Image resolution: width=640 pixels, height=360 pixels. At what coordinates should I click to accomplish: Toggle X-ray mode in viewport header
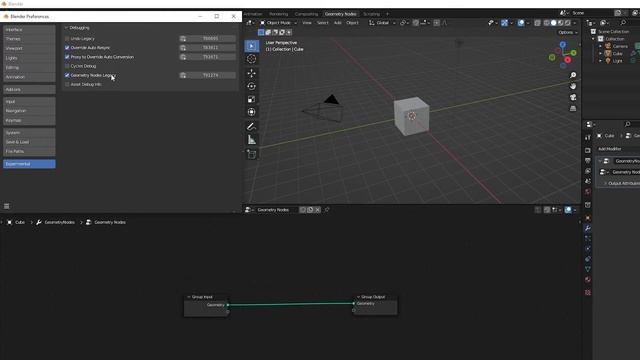(x=538, y=23)
